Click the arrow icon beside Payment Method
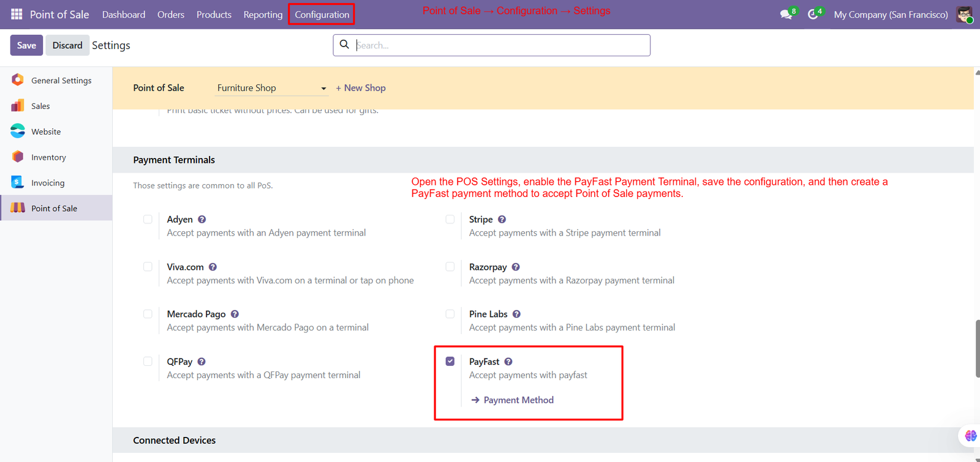This screenshot has height=462, width=980. [475, 400]
